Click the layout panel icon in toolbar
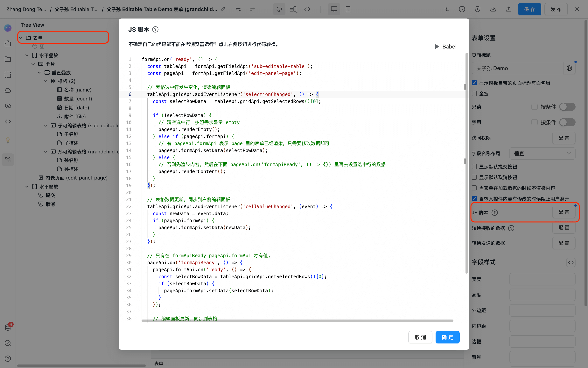The image size is (588, 368). click(x=293, y=9)
